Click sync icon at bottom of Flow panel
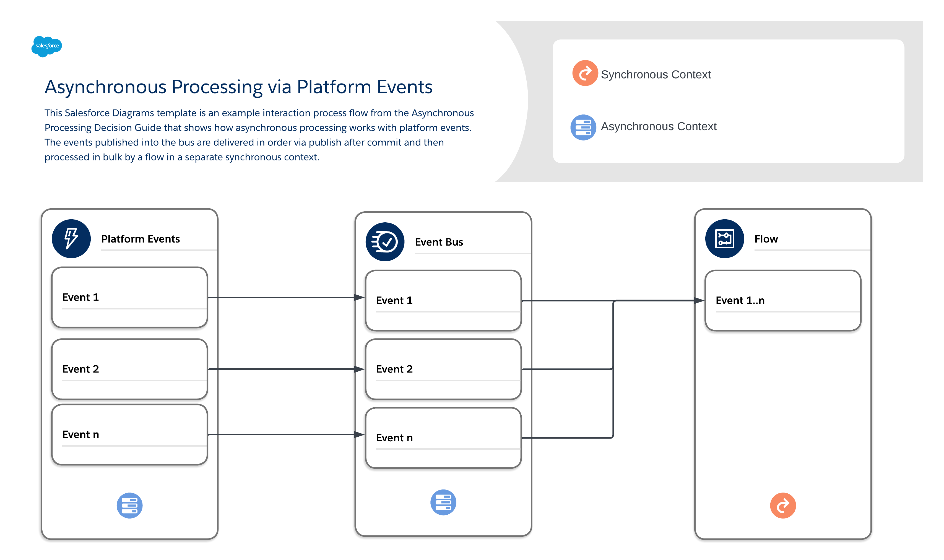 pos(782,505)
